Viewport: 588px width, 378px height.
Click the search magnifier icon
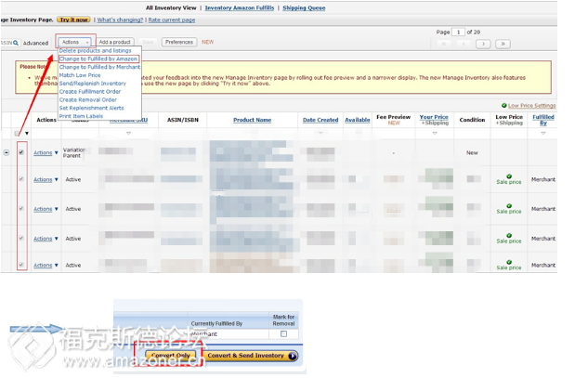tap(16, 43)
